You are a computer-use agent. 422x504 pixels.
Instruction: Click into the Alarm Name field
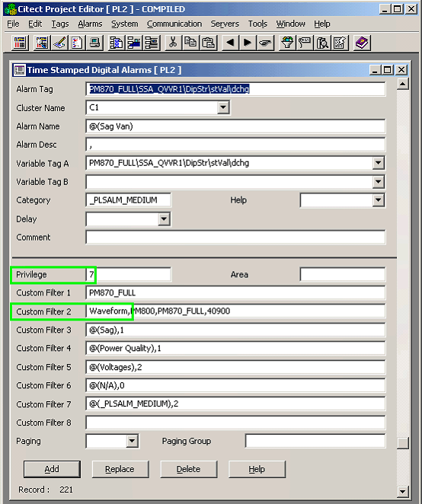235,126
